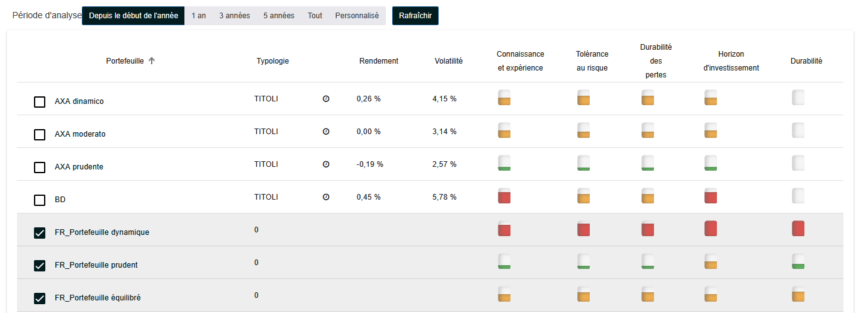Check the AXA dinamico portfolio checkbox
Image resolution: width=868 pixels, height=313 pixels.
click(40, 102)
